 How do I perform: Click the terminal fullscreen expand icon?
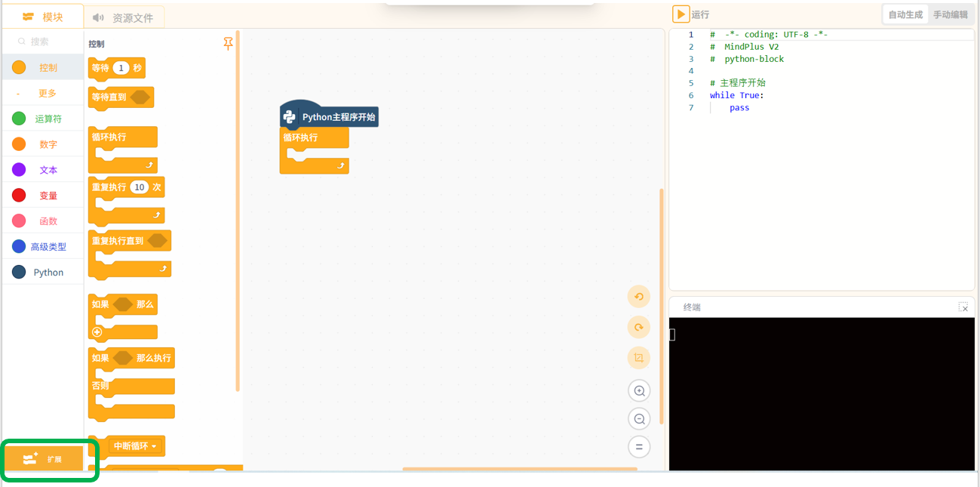click(x=963, y=307)
